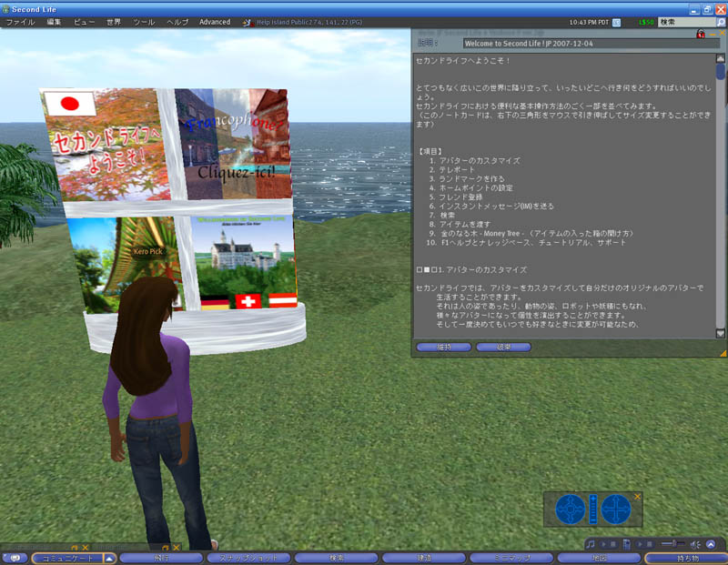The height and width of the screenshot is (565, 728).
Task: Play the media stream
Action: point(640,544)
